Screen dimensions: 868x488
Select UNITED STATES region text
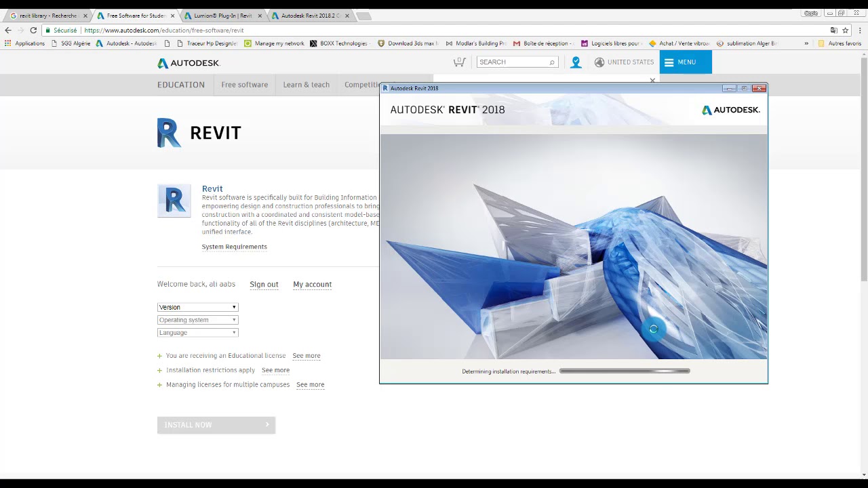(631, 62)
